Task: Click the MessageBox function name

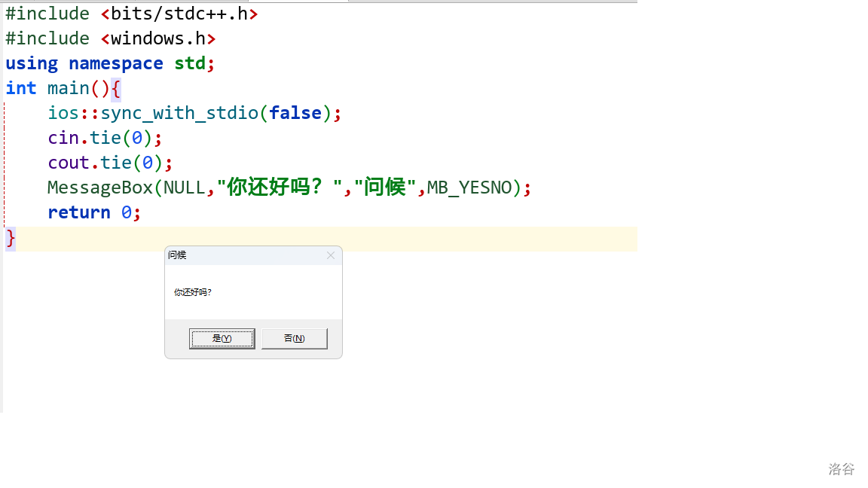Action: (x=99, y=188)
